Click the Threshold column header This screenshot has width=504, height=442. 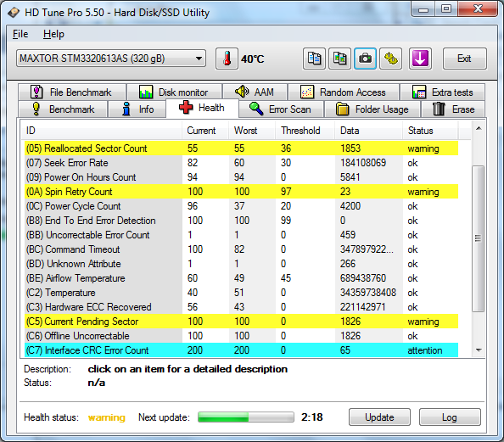(305, 131)
